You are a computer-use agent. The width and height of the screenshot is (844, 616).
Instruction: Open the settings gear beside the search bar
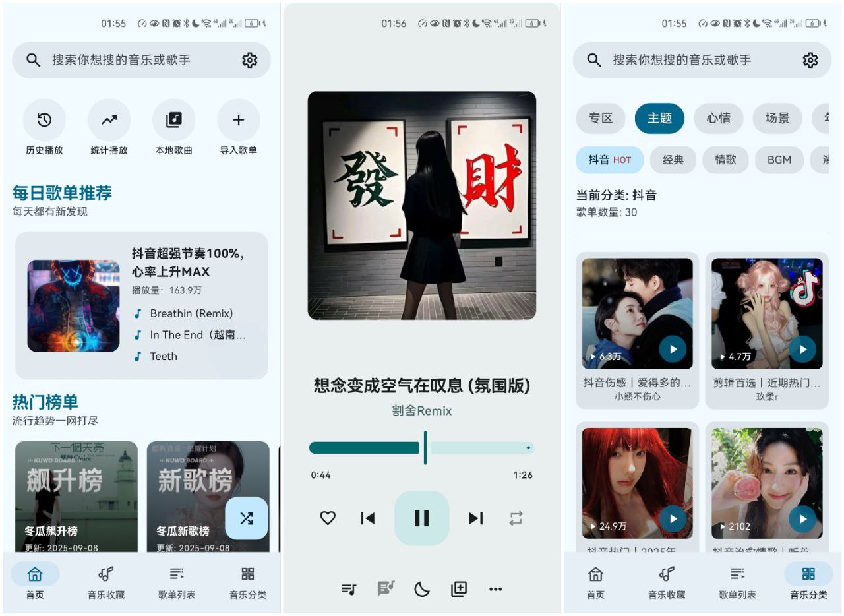click(249, 60)
